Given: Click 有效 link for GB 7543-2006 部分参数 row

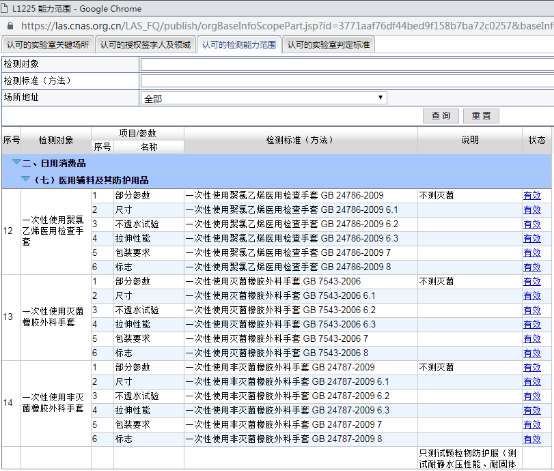Looking at the screenshot, I should 532,281.
